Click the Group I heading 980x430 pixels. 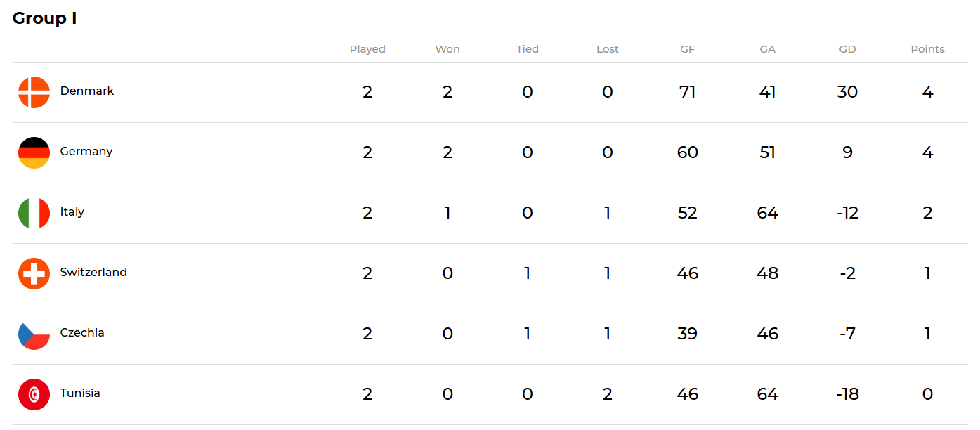45,18
